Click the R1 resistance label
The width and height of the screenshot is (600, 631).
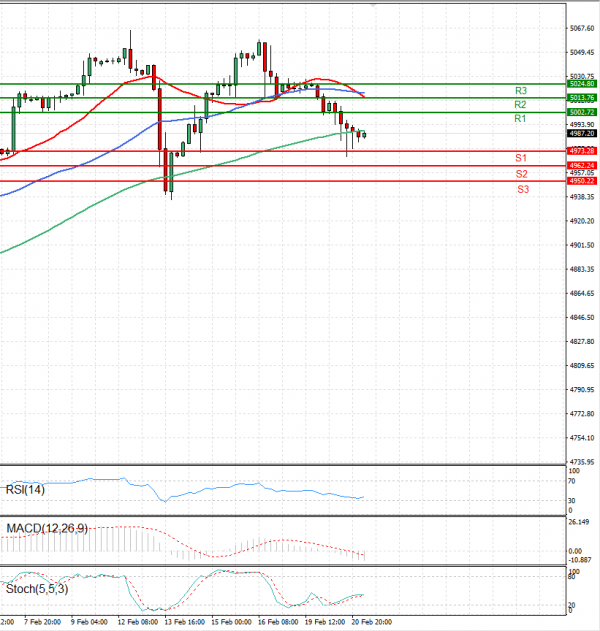[520, 118]
